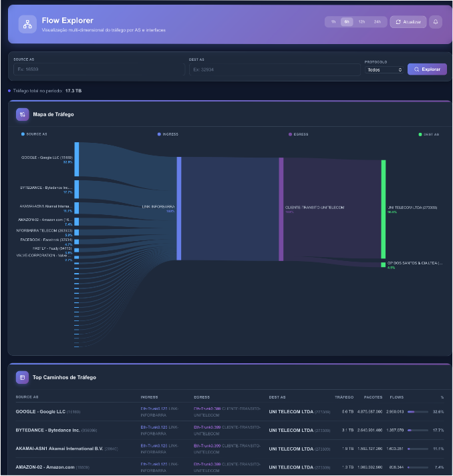453x476 pixels.
Task: Click the PACOTES table column header
Action: click(x=373, y=397)
